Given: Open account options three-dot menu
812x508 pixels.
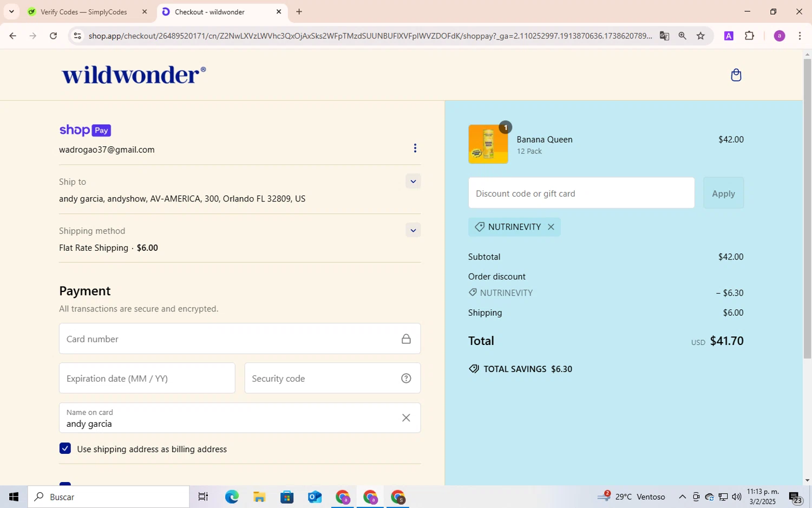Looking at the screenshot, I should pos(415,148).
